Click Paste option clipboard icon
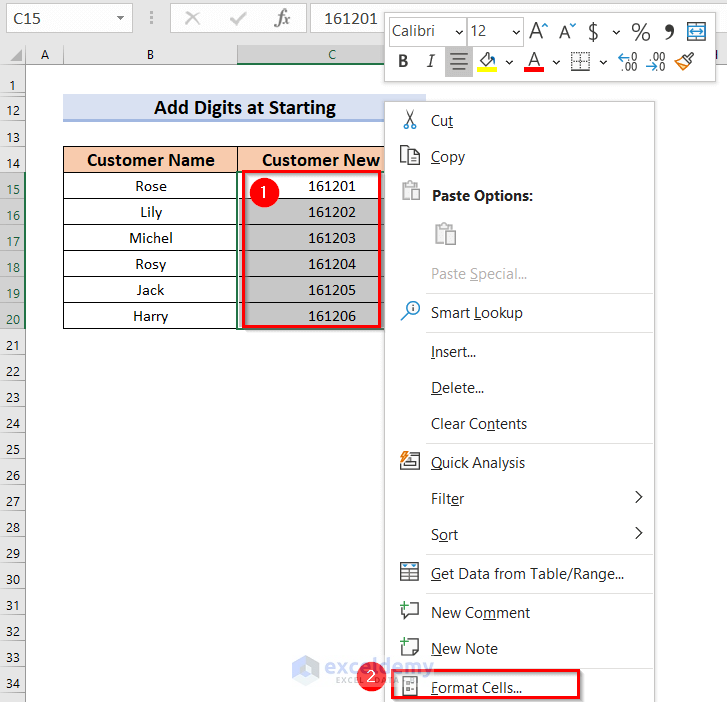This screenshot has height=702, width=727. pos(445,234)
